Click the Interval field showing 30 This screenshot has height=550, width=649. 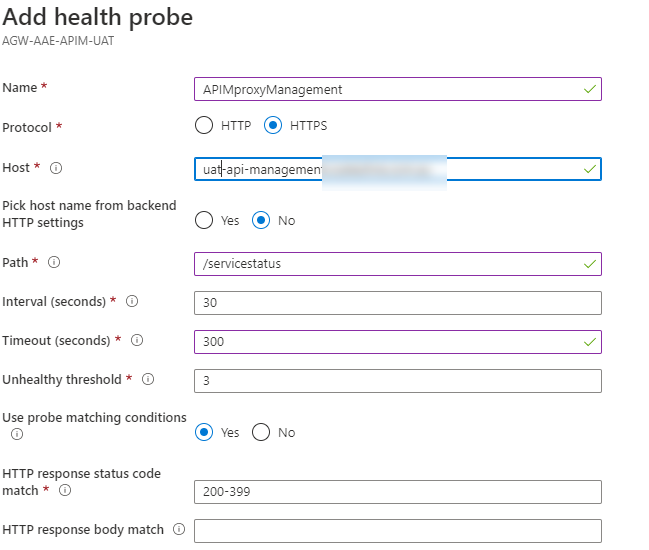coord(397,303)
